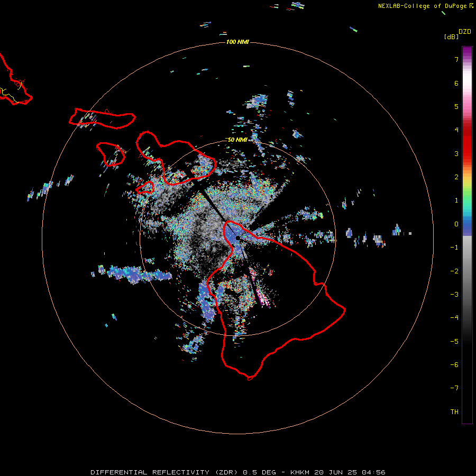
Task: Click the 6 value on color scale
Action: tap(456, 83)
